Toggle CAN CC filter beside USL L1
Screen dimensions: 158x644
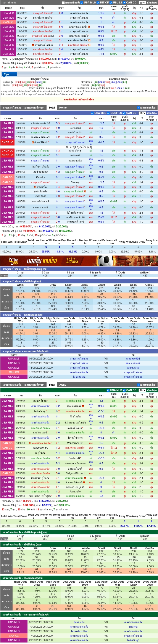pos(124,3)
